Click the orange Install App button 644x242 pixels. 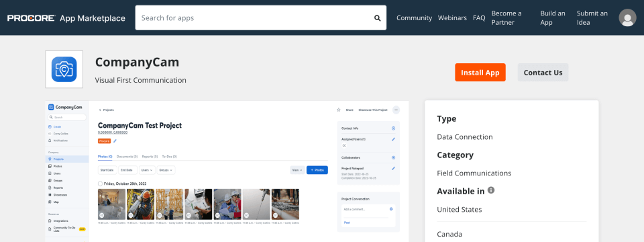[x=480, y=73]
